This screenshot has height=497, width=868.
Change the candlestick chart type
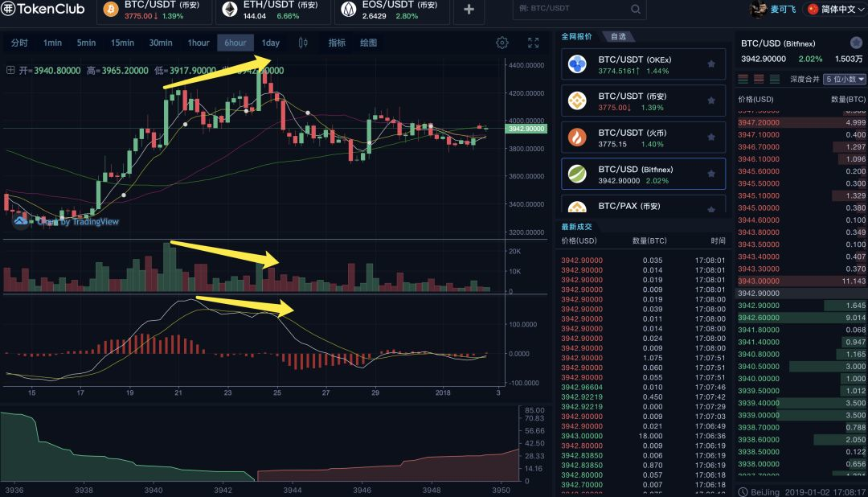(303, 43)
